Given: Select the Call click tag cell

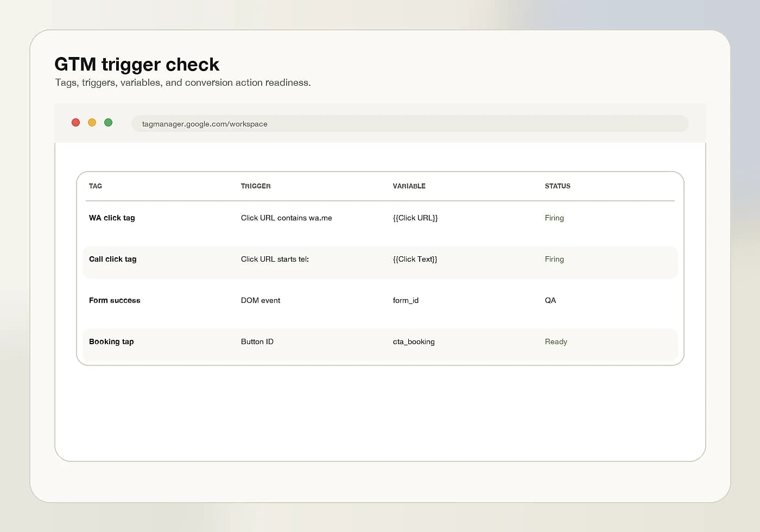Looking at the screenshot, I should coord(113,259).
